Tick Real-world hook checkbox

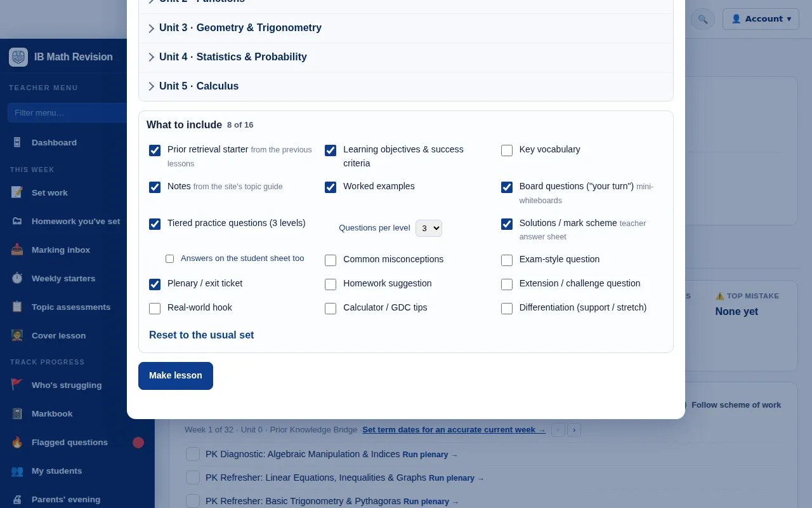coord(155,309)
